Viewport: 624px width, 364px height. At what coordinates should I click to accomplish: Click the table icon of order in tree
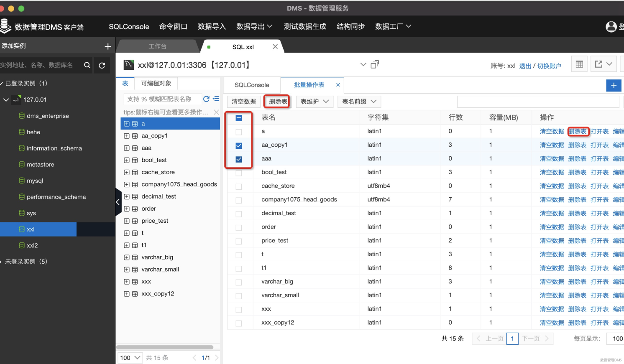[x=135, y=209]
